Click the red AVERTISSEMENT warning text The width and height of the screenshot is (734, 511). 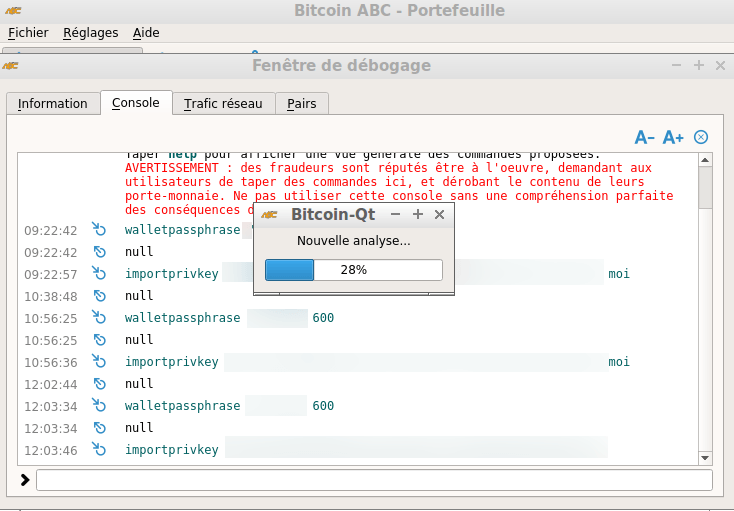click(399, 189)
